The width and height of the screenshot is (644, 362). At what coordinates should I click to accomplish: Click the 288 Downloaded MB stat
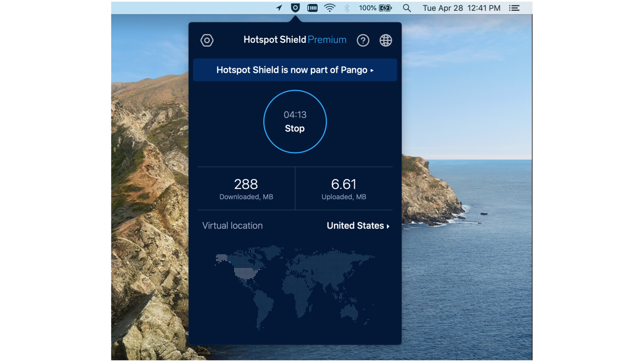coord(246,189)
